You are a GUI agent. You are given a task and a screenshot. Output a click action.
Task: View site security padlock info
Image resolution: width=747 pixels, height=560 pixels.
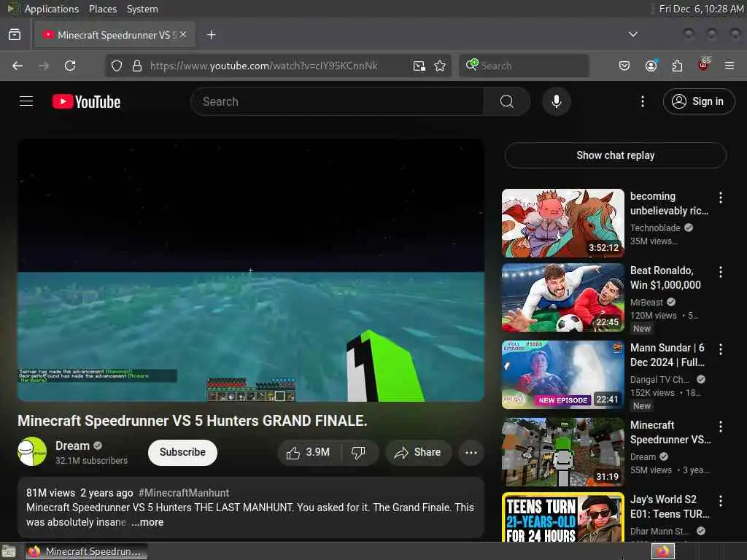click(x=137, y=66)
